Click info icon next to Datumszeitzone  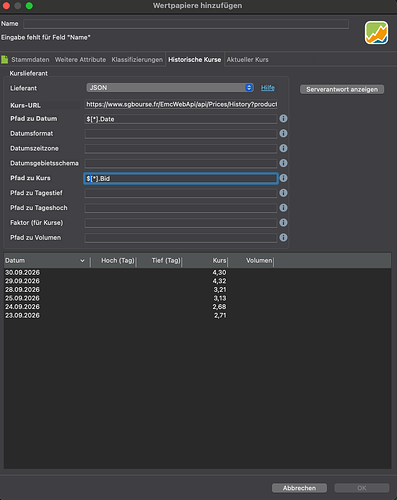click(x=283, y=148)
